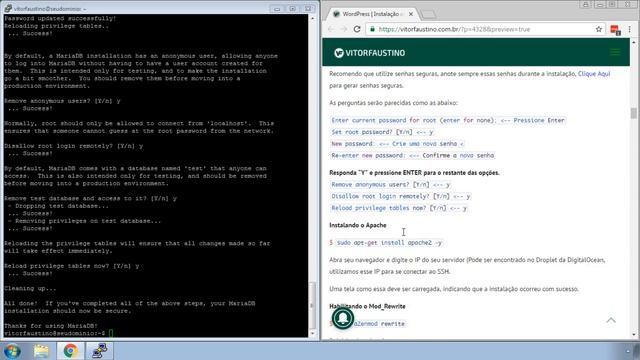Open File Explorer from the taskbar
Image resolution: width=640 pixels, height=360 pixels.
41,351
